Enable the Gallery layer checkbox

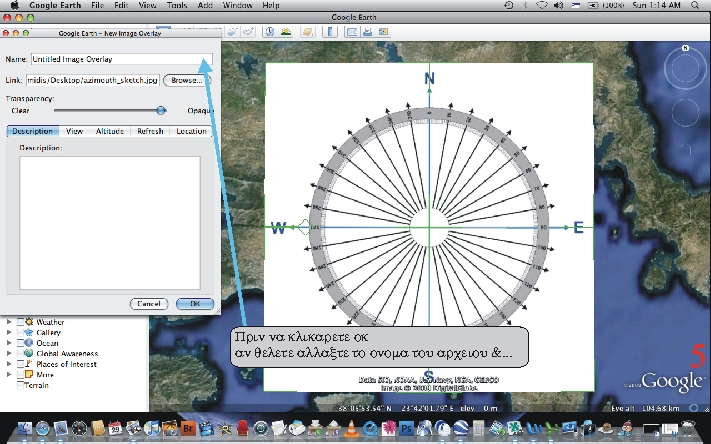coord(20,332)
